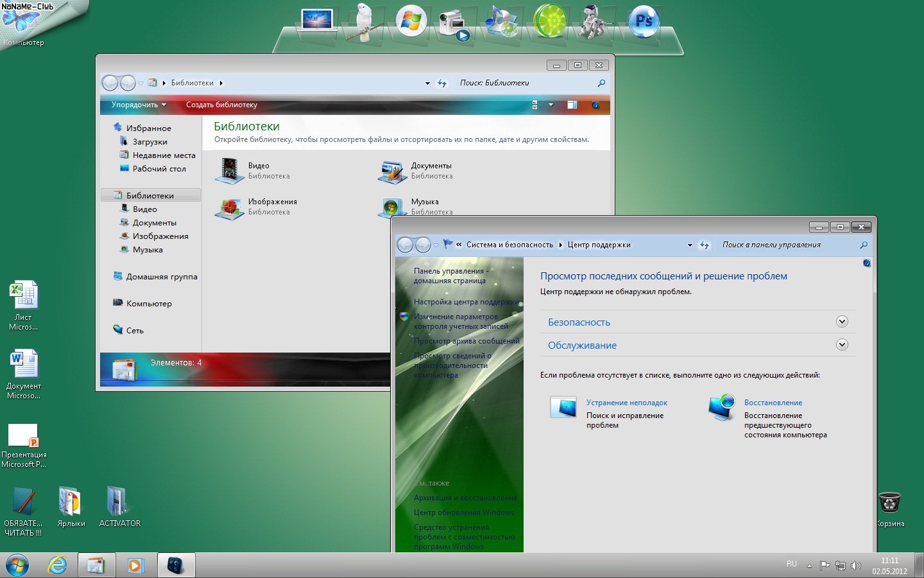Viewport: 924px width, 578px height.
Task: Toggle the preview pane button
Action: pyautogui.click(x=572, y=105)
